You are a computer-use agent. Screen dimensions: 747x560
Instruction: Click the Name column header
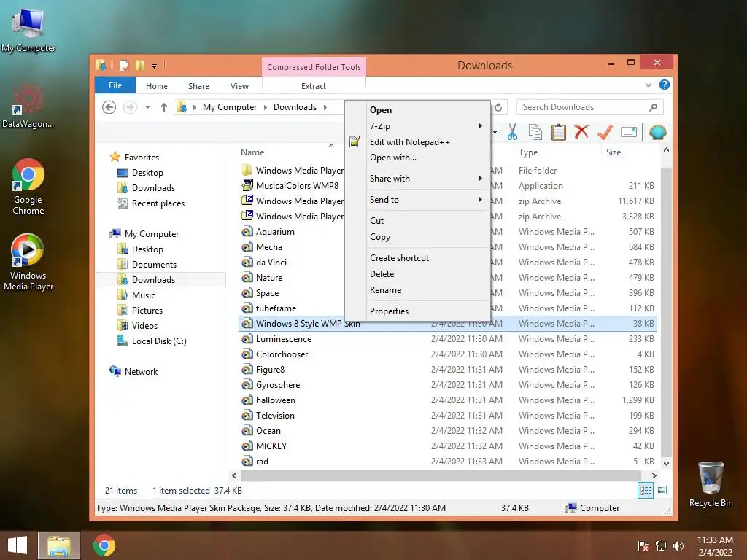coord(252,152)
